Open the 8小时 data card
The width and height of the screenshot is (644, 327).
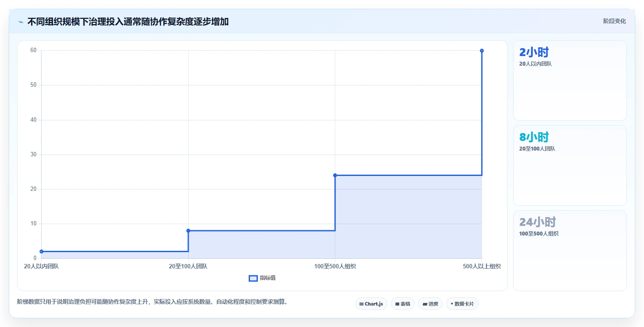click(570, 165)
